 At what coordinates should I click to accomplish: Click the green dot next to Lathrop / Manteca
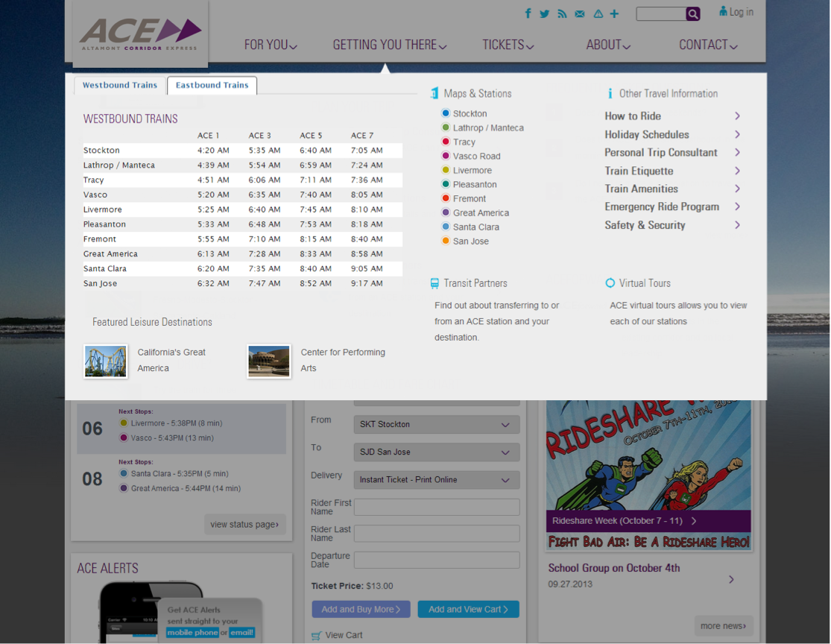coord(446,127)
